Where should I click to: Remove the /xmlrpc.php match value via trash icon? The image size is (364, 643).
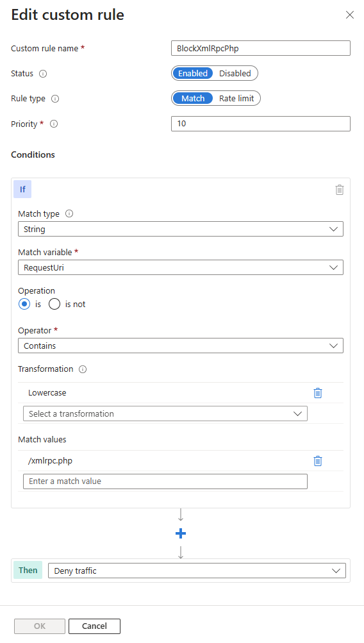tap(318, 461)
